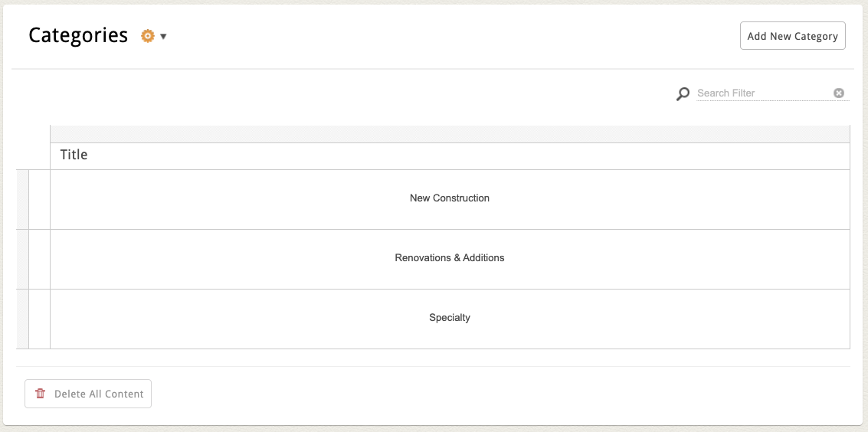Click the drag handle of Specialty row
The height and width of the screenshot is (432, 868).
(x=22, y=319)
